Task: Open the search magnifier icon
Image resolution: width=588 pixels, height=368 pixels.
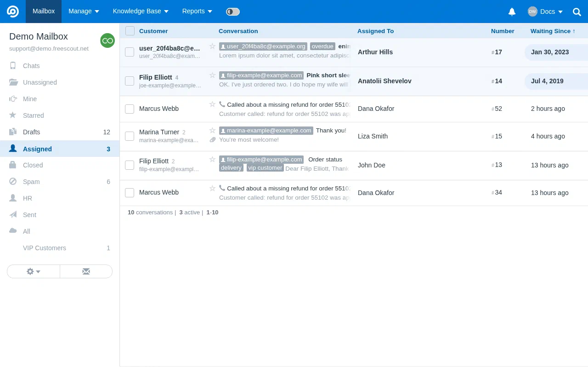Action: [x=577, y=11]
